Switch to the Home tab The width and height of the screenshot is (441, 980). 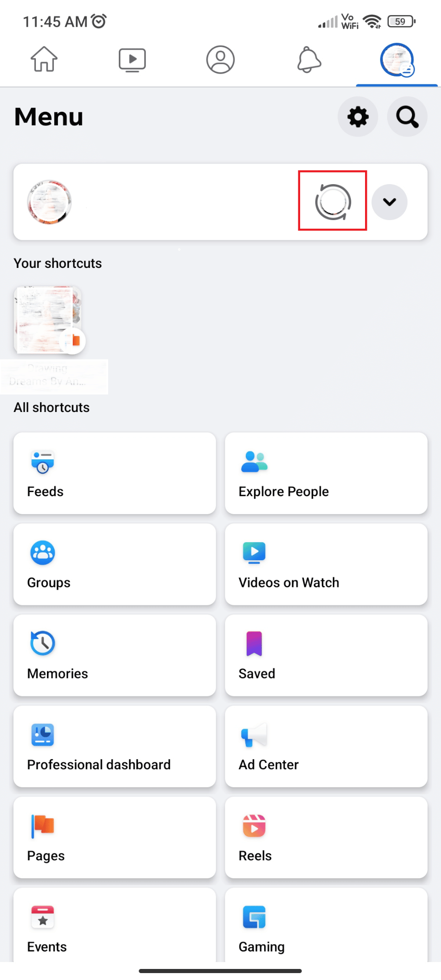coord(44,59)
